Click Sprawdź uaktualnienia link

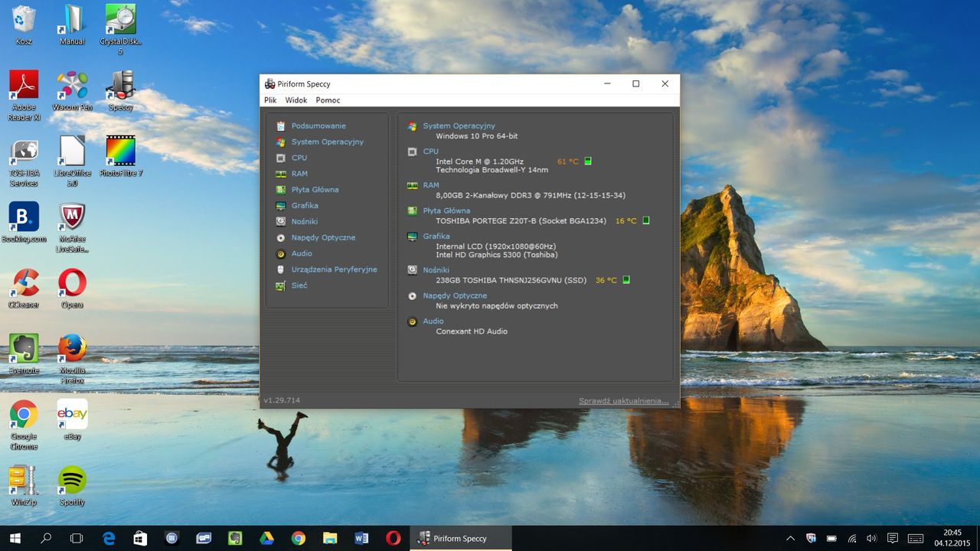click(x=623, y=401)
